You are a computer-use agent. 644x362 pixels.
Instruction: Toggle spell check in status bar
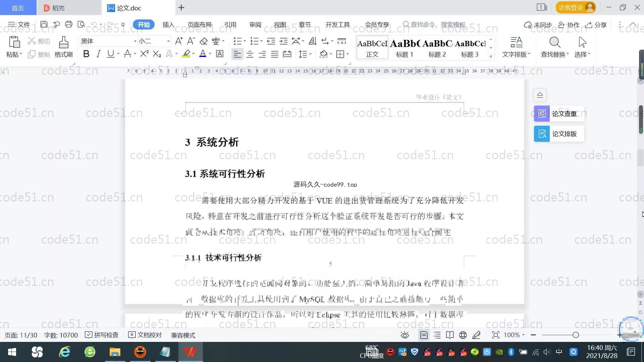102,335
